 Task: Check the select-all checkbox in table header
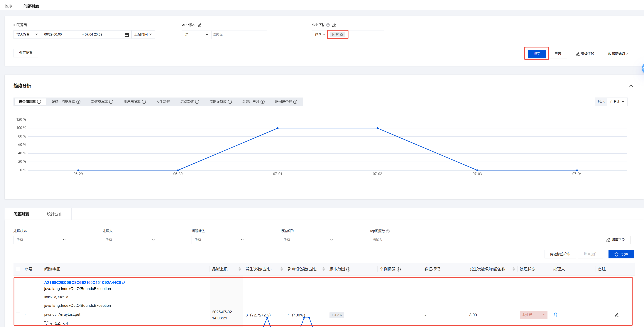[18, 269]
